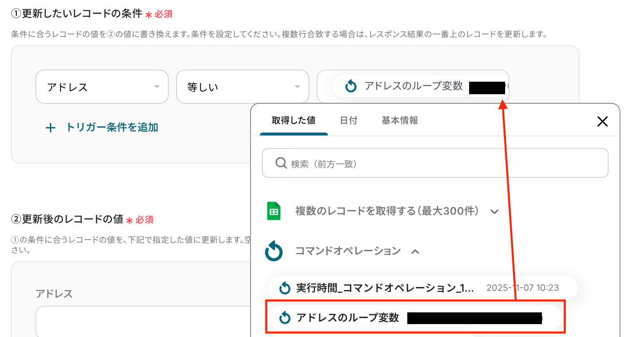This screenshot has height=337, width=644.
Task: Click the アドレス input under 更新後のレコードの値
Action: [143, 321]
